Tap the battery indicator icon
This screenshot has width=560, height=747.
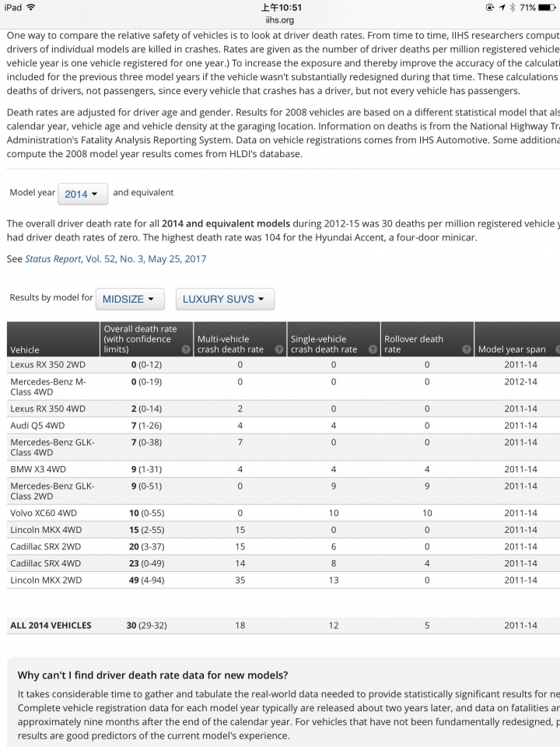(x=546, y=7)
